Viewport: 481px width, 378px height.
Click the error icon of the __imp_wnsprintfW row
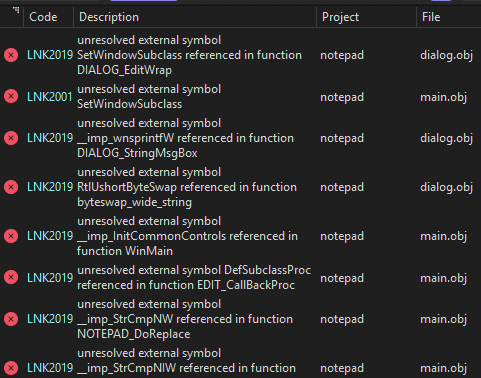tap(11, 138)
